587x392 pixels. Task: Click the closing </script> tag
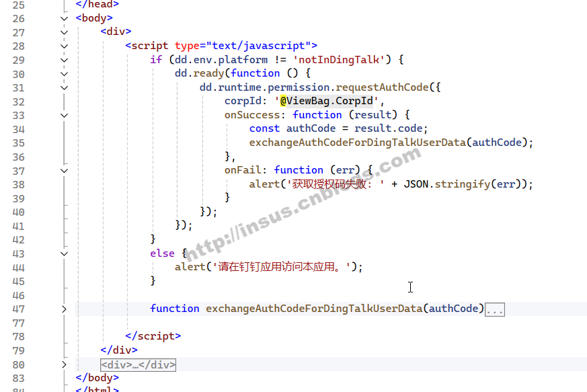pyautogui.click(x=153, y=336)
